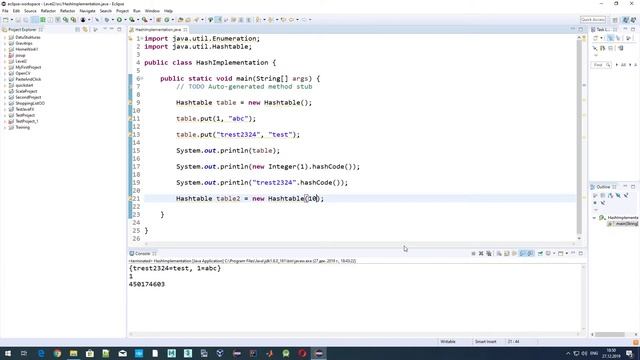This screenshot has width=640, height=360.
Task: Open the Run button dropdown arrow
Action: click(124, 20)
